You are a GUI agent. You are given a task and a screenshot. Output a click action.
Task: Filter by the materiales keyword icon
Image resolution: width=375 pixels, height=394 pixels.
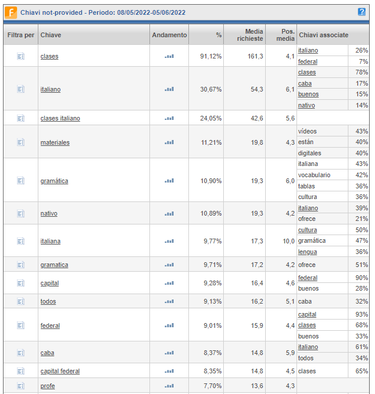[x=21, y=142]
